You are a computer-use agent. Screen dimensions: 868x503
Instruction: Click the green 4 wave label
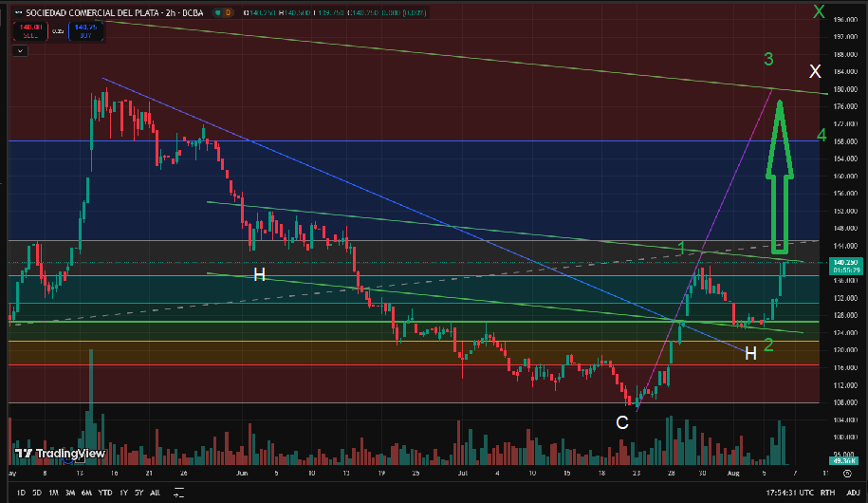[x=822, y=135]
